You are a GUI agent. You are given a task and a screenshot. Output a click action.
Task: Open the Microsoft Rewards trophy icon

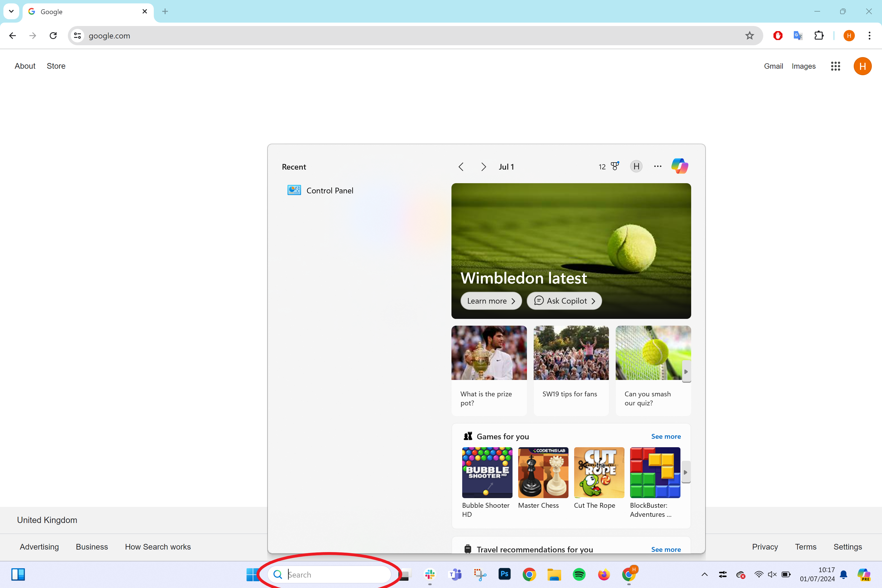point(615,166)
